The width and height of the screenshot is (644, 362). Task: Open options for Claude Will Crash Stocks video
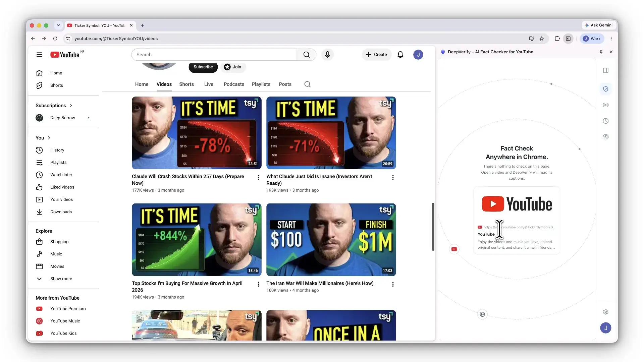(x=258, y=177)
